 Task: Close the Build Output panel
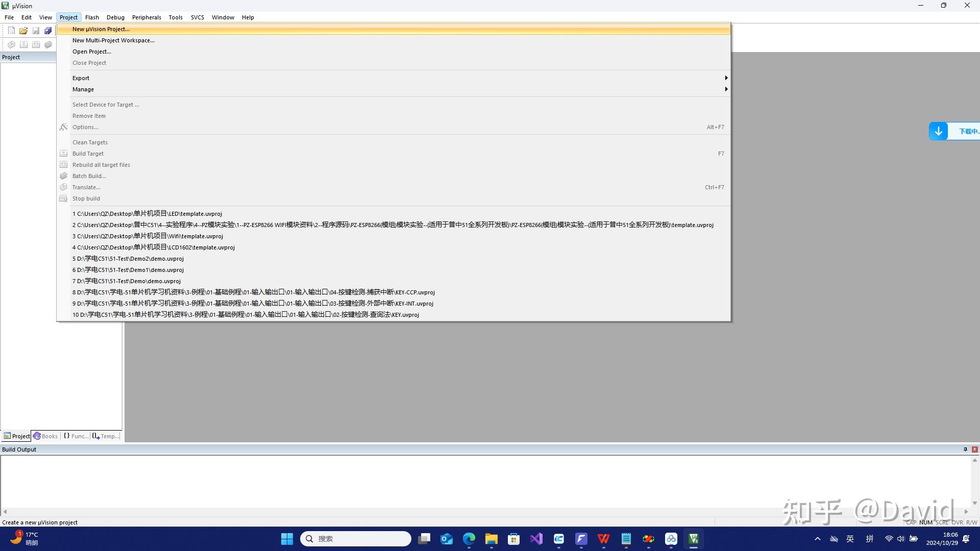pyautogui.click(x=975, y=449)
